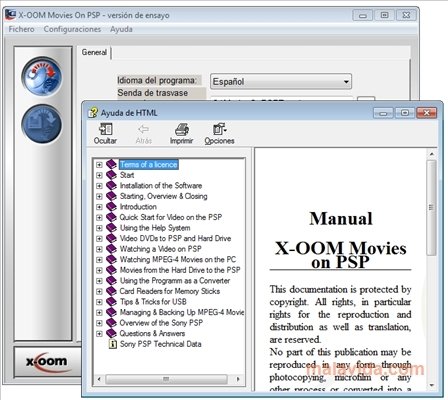Select Questions & Answers topic
This screenshot has height=400, width=448.
pos(152,334)
